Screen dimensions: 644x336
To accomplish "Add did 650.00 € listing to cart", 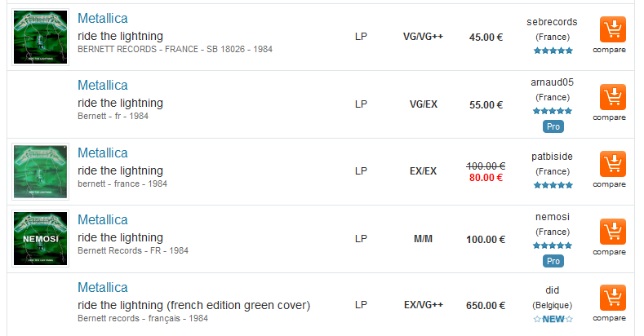I will point(613,298).
